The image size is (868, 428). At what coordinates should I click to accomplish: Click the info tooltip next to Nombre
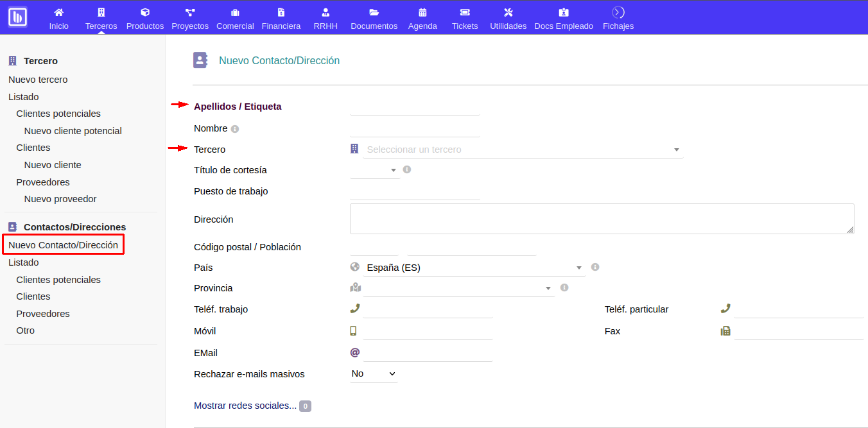(x=235, y=128)
